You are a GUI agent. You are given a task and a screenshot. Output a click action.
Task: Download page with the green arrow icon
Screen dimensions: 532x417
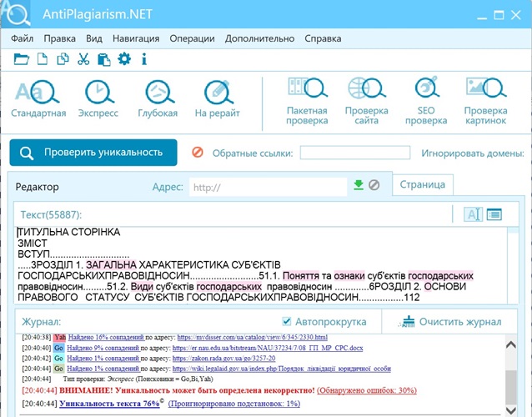[359, 185]
